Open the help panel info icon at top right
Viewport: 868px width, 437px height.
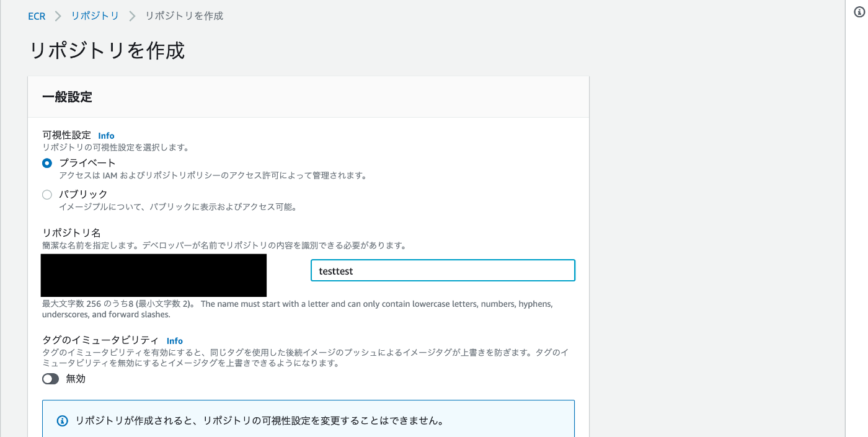pos(859,11)
